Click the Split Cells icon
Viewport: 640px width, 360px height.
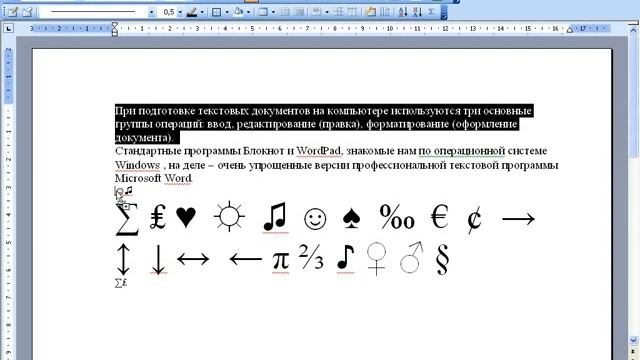tap(300, 12)
